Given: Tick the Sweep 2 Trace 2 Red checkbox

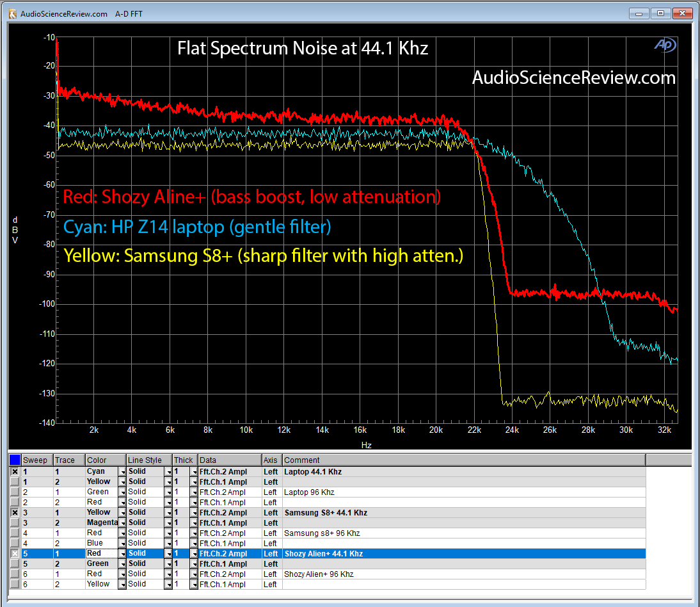Looking at the screenshot, I should tap(15, 503).
